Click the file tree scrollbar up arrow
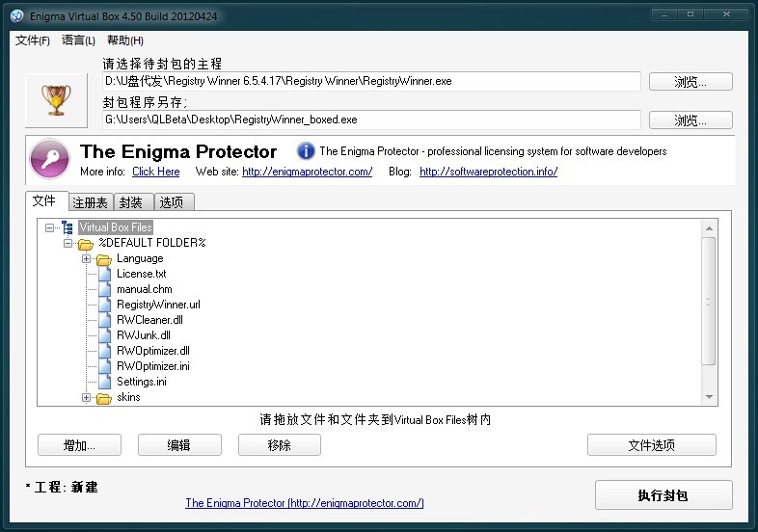The image size is (758, 532). [709, 228]
